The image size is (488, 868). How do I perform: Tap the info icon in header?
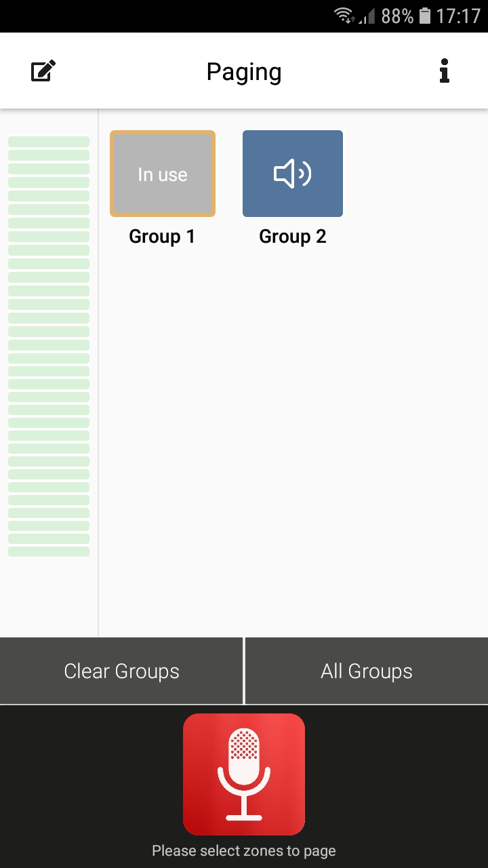click(x=444, y=71)
